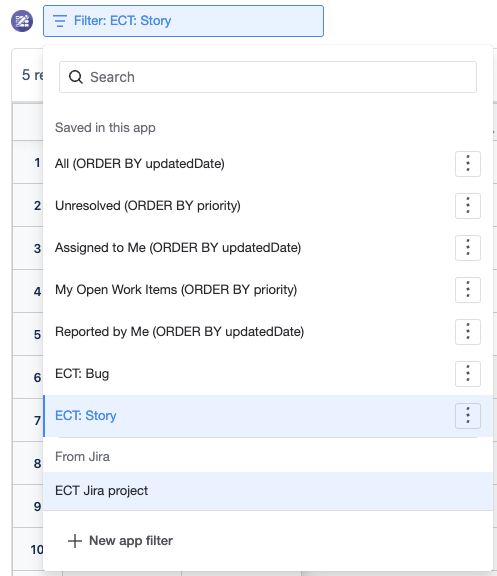Open three-dot menu for Assigned to Me
This screenshot has height=576, width=497.
[468, 248]
